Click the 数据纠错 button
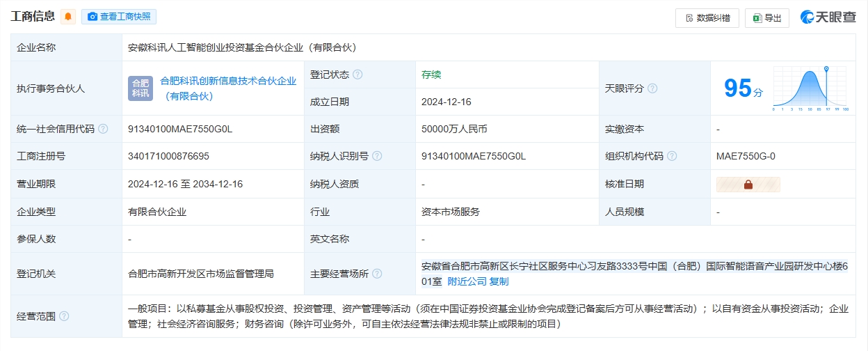868x351 pixels. (x=707, y=18)
